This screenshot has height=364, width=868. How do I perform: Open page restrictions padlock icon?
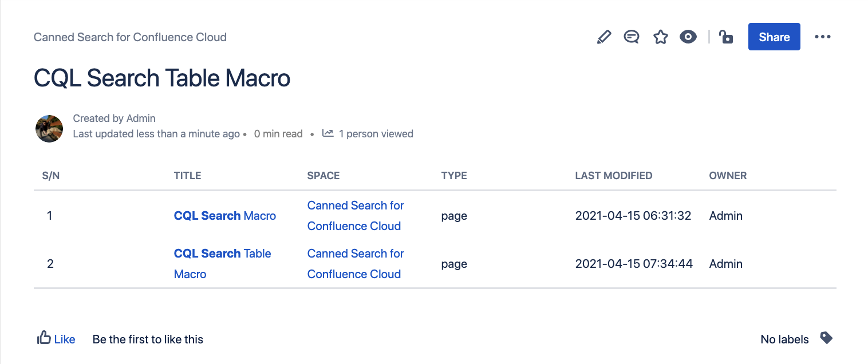click(x=726, y=37)
